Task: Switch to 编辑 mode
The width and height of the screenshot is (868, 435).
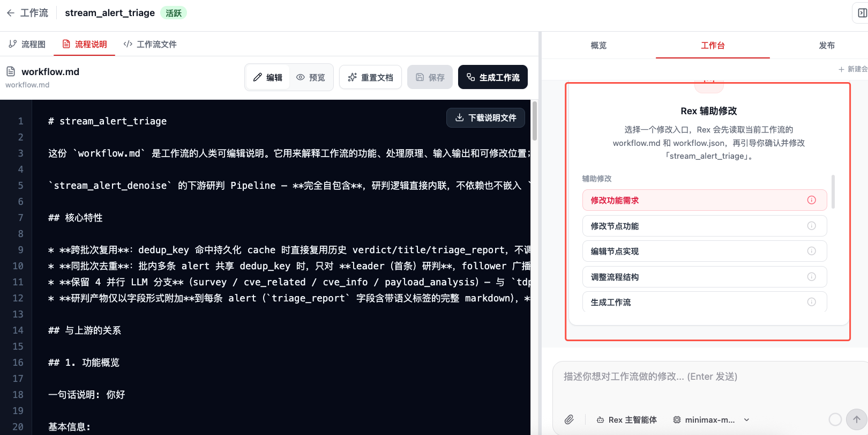Action: [268, 77]
